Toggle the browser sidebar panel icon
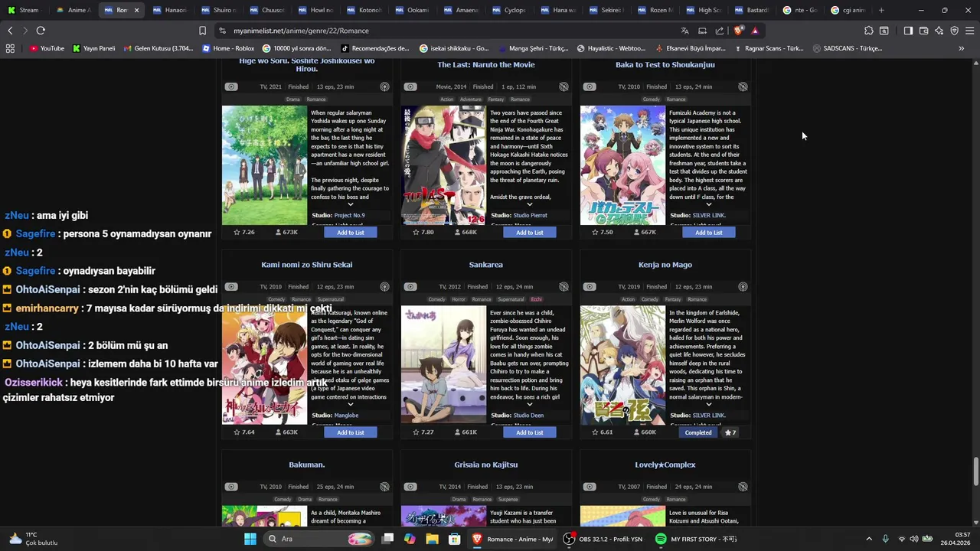980x551 pixels. 908,31
